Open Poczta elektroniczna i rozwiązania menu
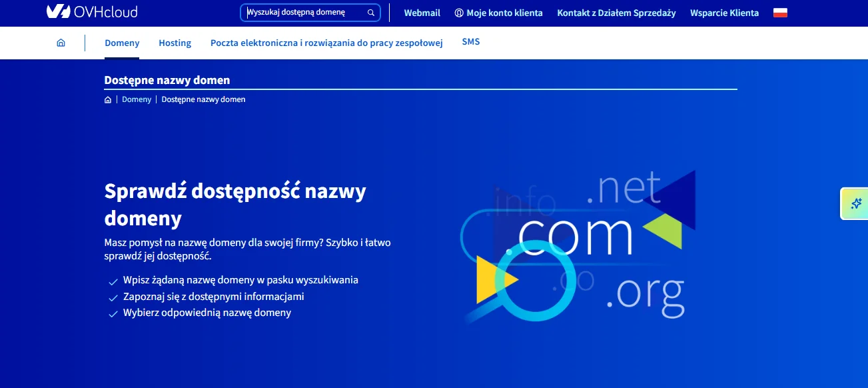The width and height of the screenshot is (868, 388). [326, 43]
